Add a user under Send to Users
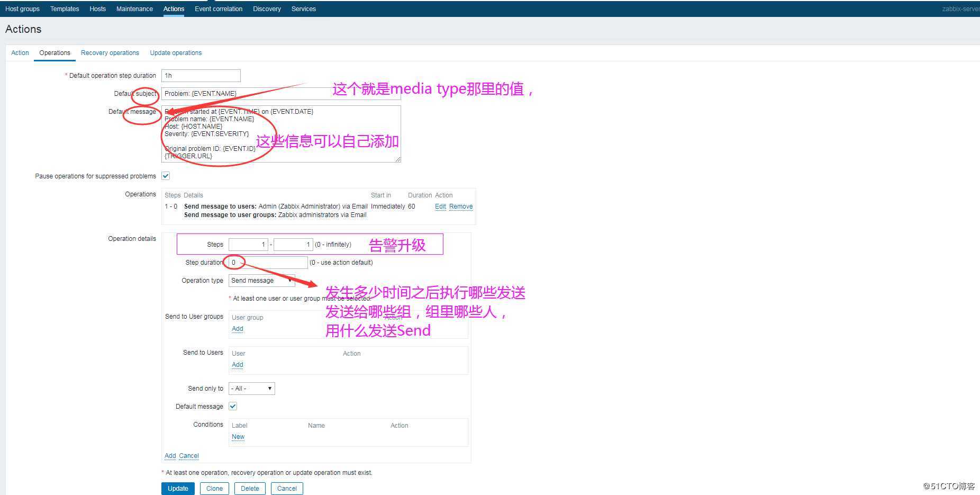The width and height of the screenshot is (980, 495). [238, 365]
